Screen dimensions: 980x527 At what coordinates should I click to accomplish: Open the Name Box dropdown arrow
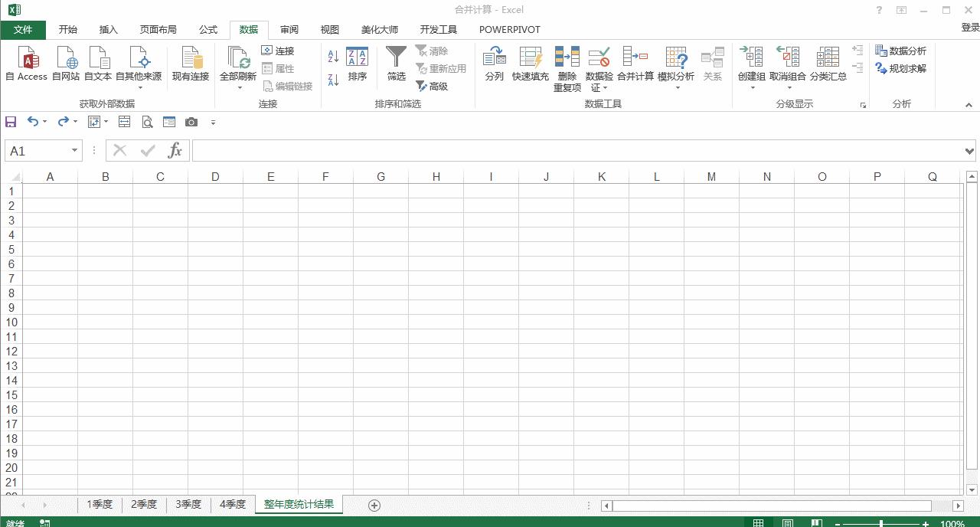coord(74,151)
